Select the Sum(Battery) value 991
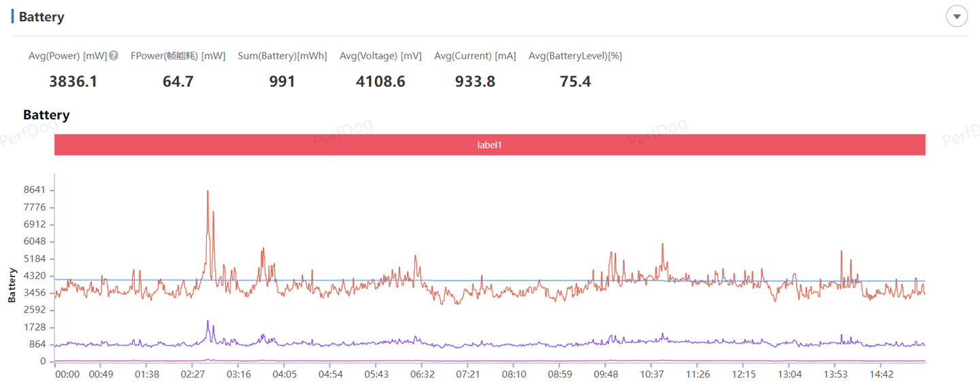Image resolution: width=980 pixels, height=382 pixels. click(282, 82)
